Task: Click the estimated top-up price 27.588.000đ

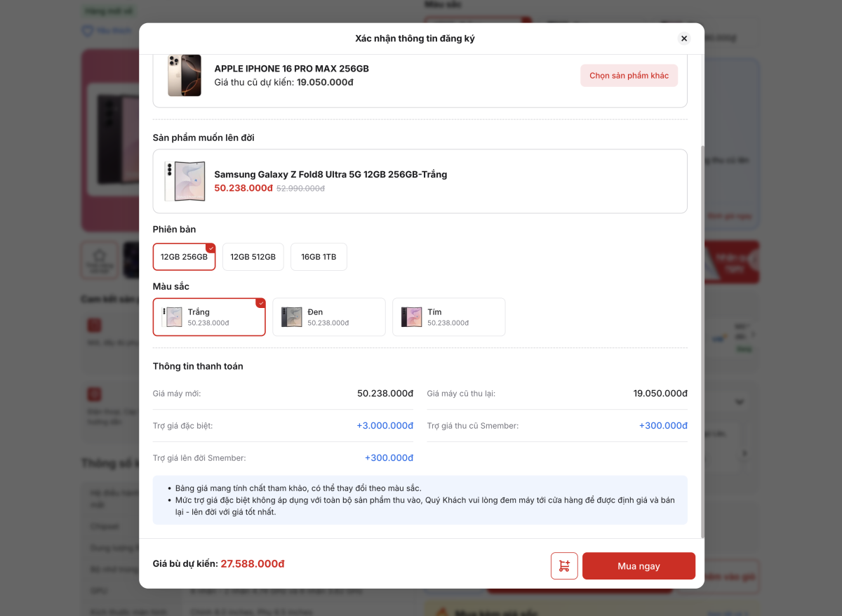Action: tap(253, 564)
